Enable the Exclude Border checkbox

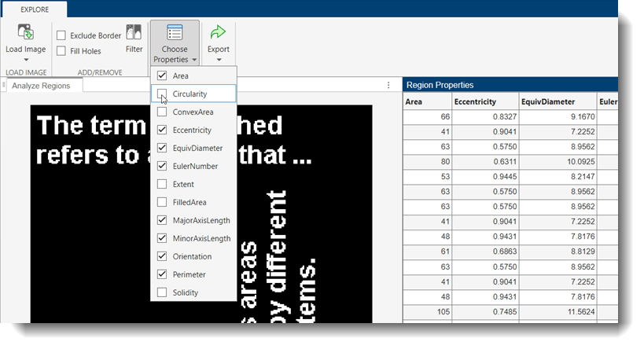coord(61,35)
